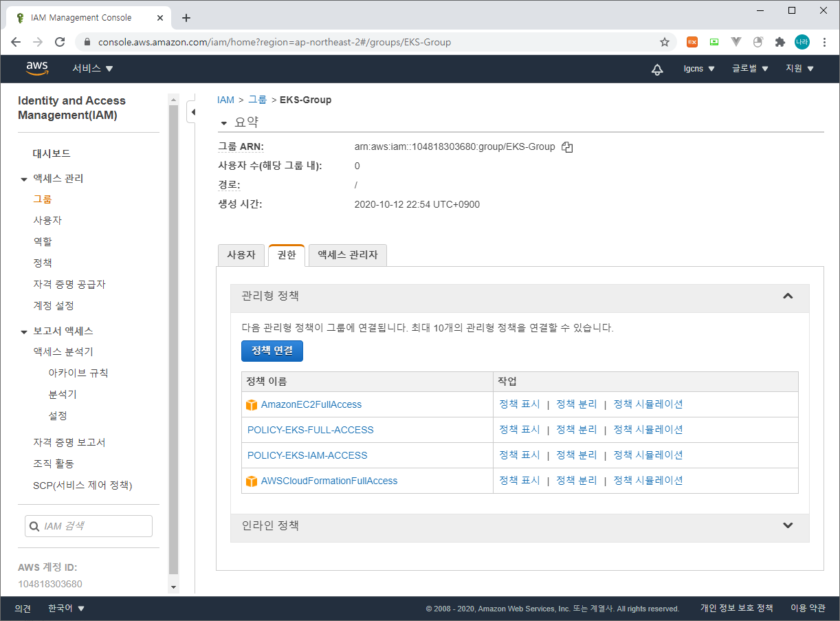840x621 pixels.
Task: Reload the page with refresh icon
Action: [x=60, y=42]
